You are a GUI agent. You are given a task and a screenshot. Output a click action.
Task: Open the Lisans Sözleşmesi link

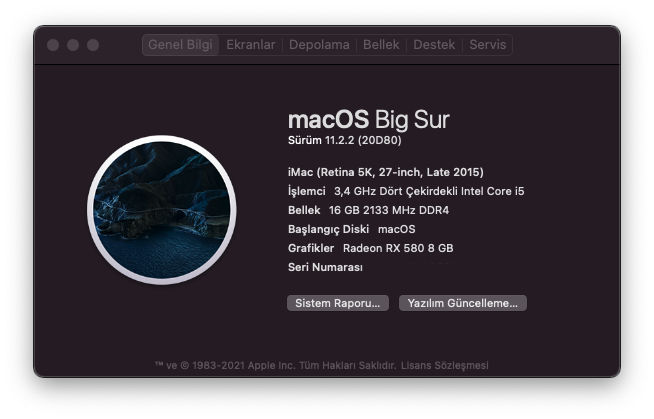pos(444,365)
